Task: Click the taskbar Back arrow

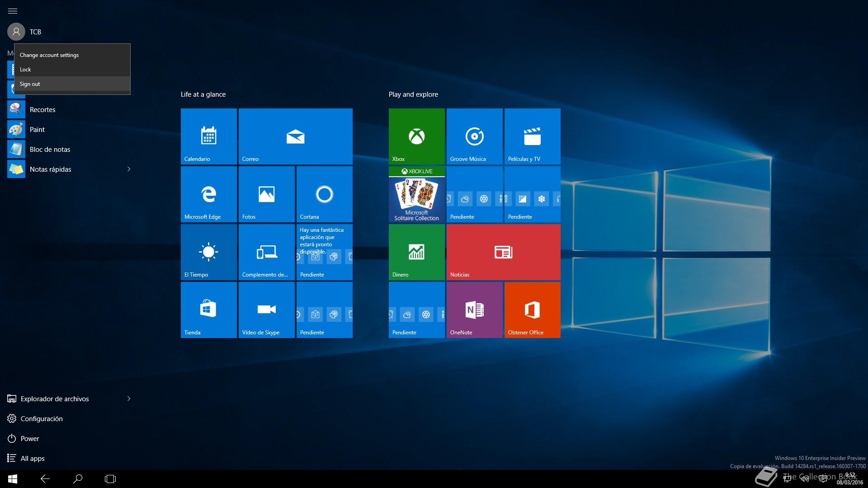Action: pyautogui.click(x=45, y=479)
